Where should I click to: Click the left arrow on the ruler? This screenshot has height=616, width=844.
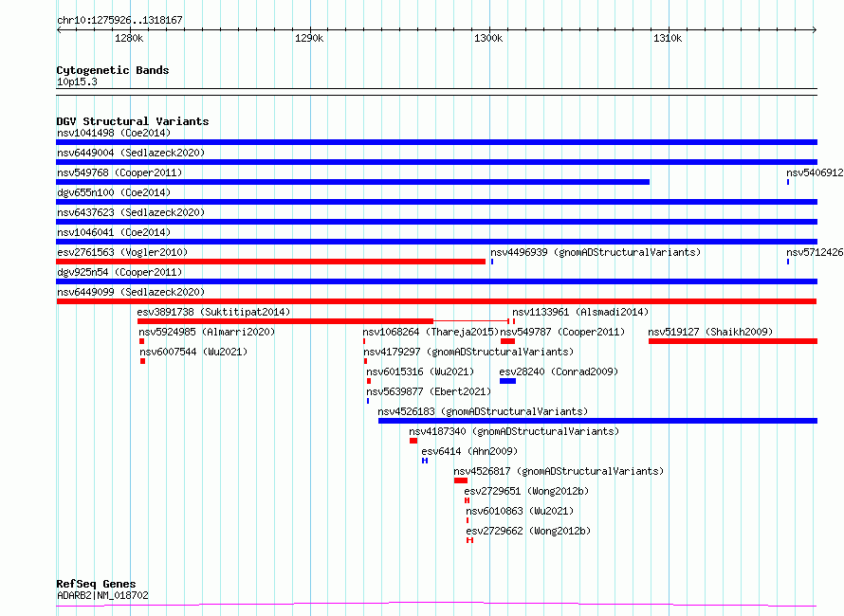click(x=59, y=30)
